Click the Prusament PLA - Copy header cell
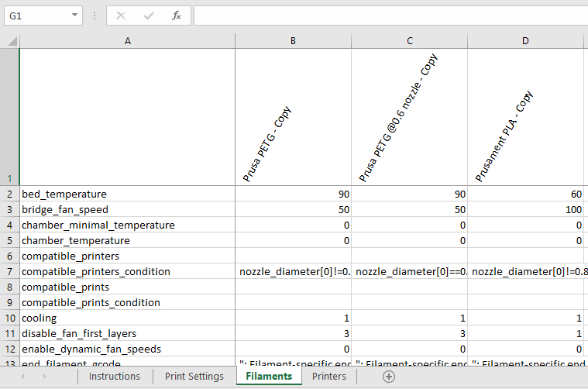588x389 pixels. click(526, 117)
